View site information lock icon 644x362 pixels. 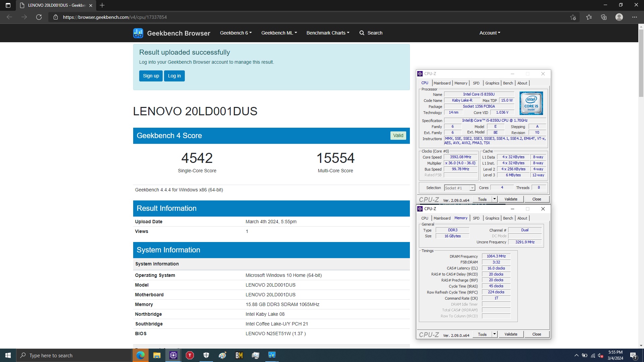click(56, 17)
